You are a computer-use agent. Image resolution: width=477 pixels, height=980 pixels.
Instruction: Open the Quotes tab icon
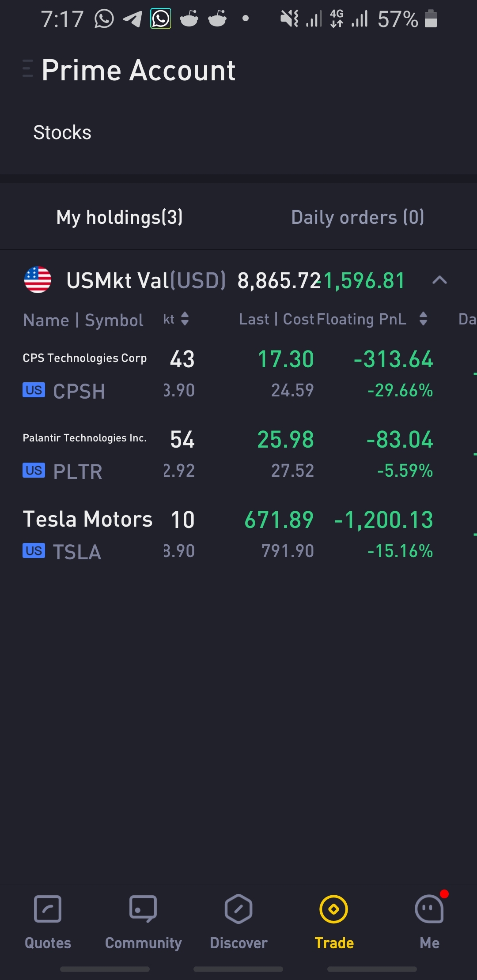click(48, 909)
